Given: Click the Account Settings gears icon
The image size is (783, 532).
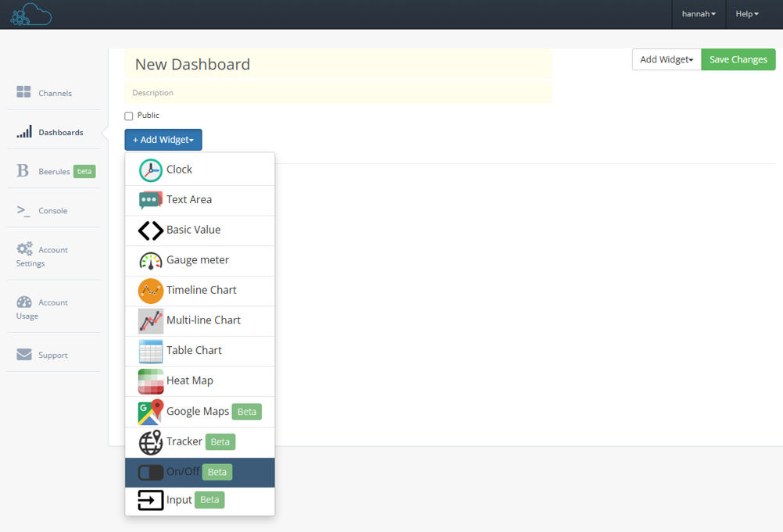Looking at the screenshot, I should tap(24, 248).
